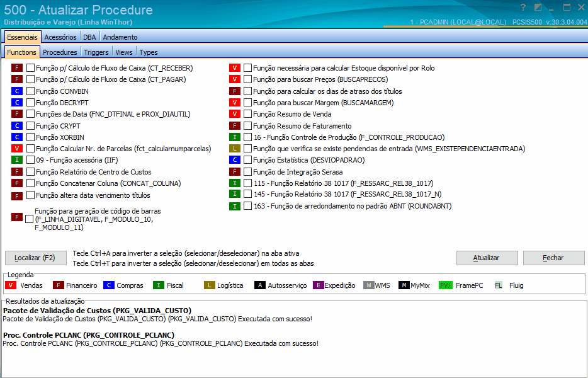Open the Triggers sub-tab
Image resolution: width=588 pixels, height=378 pixels.
click(96, 52)
